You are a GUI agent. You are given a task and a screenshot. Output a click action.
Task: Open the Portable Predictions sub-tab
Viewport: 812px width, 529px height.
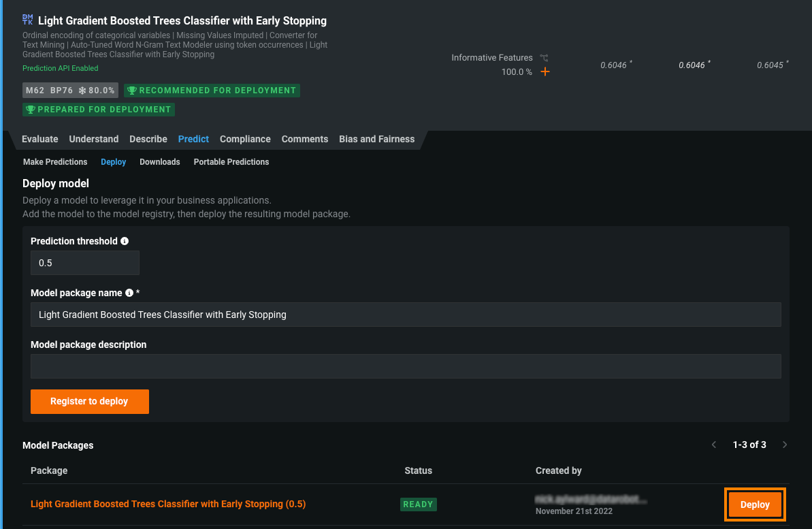231,162
